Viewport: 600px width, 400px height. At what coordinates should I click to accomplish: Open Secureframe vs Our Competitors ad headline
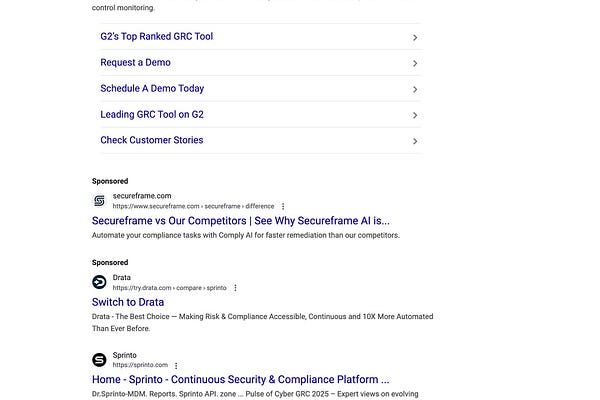click(241, 221)
